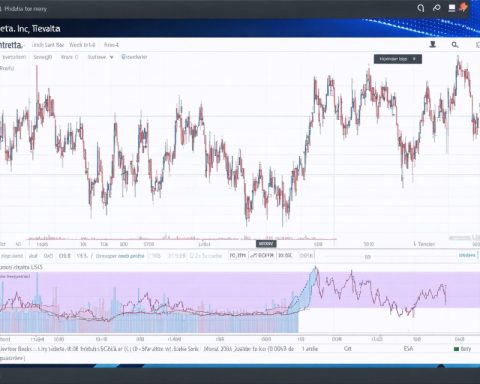The width and height of the screenshot is (480, 384).
Task: Click the LSI3 indicator title label
Action: point(22,267)
